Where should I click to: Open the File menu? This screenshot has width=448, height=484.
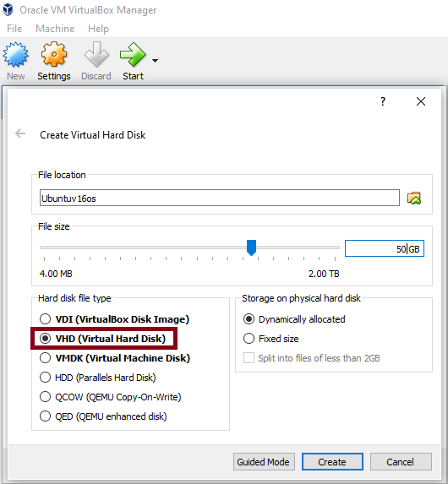(x=14, y=29)
